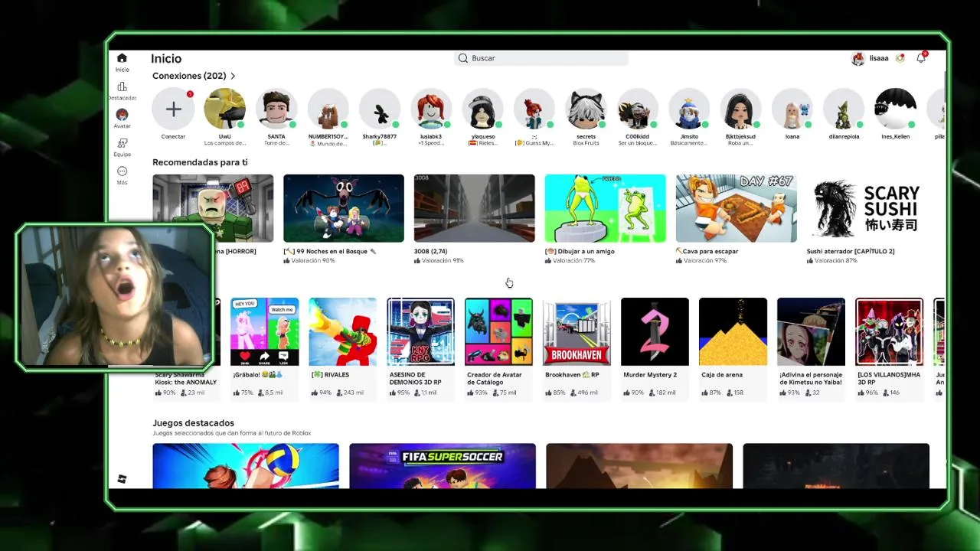Open Cava para escapar thumbnail
Screen dimensions: 980x551
point(737,208)
